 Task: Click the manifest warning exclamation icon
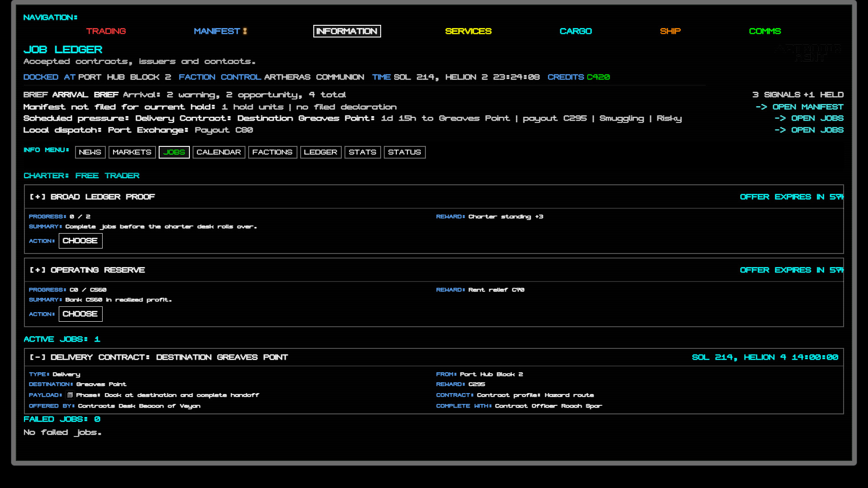(245, 31)
